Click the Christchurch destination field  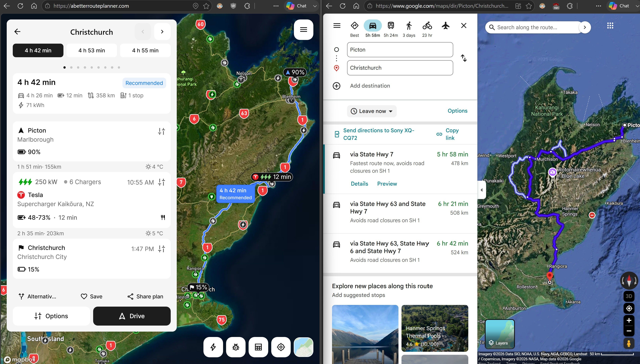point(400,68)
